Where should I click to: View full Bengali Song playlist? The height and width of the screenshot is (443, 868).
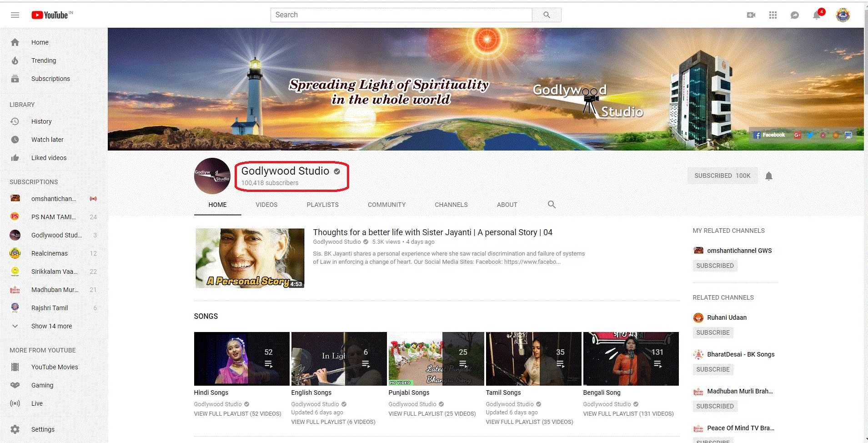(628, 414)
